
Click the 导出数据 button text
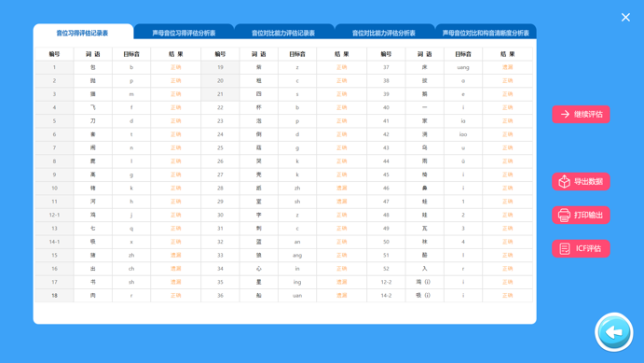(x=588, y=181)
